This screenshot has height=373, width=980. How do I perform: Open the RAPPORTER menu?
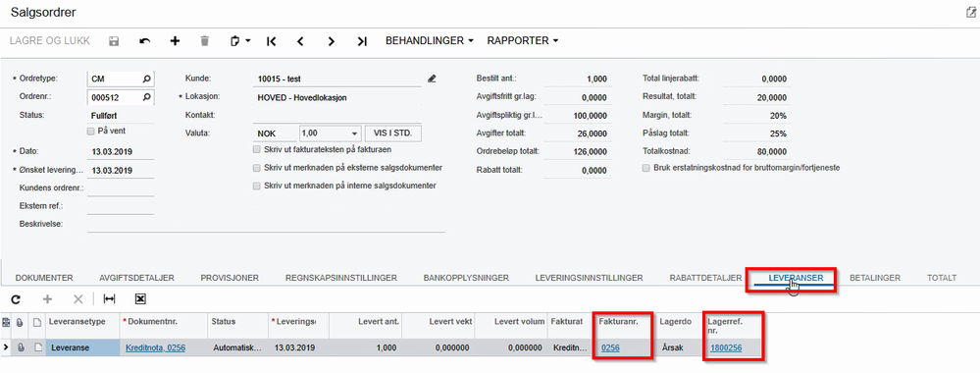(x=523, y=40)
